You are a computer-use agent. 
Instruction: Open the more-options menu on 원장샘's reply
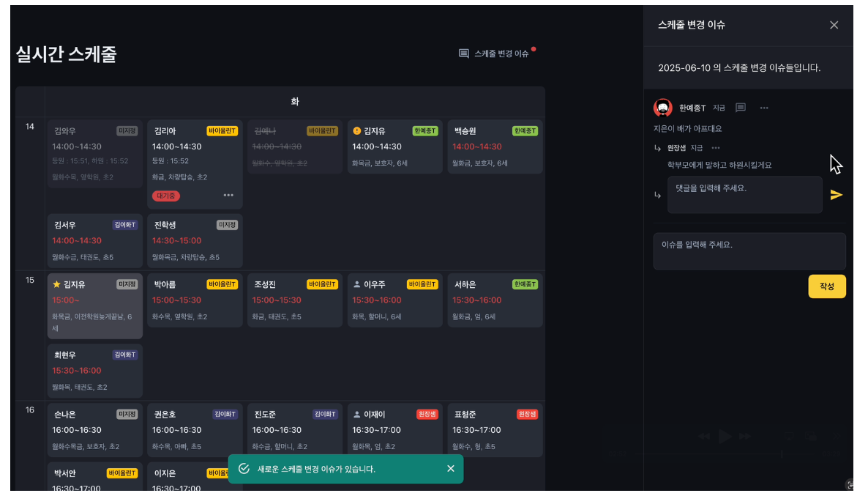tap(716, 148)
